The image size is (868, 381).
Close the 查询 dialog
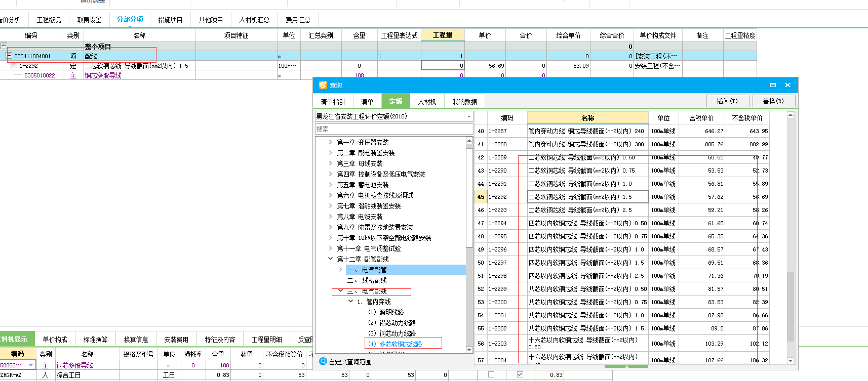(x=787, y=85)
